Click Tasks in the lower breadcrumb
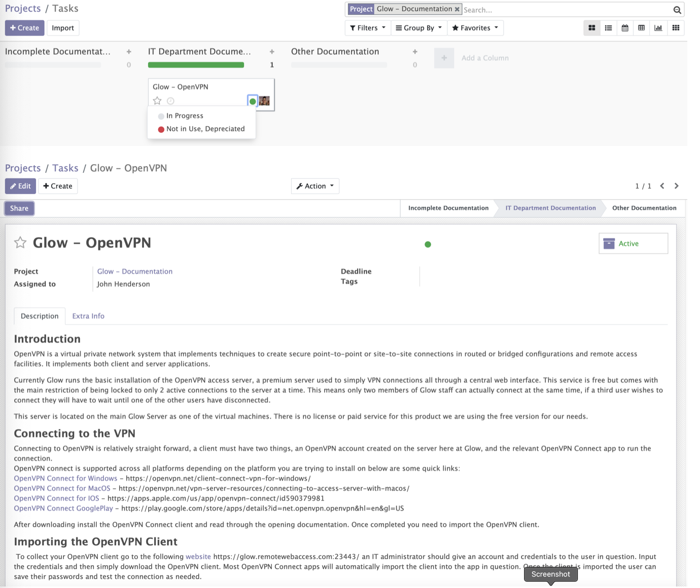Image resolution: width=700 pixels, height=588 pixels. (65, 168)
